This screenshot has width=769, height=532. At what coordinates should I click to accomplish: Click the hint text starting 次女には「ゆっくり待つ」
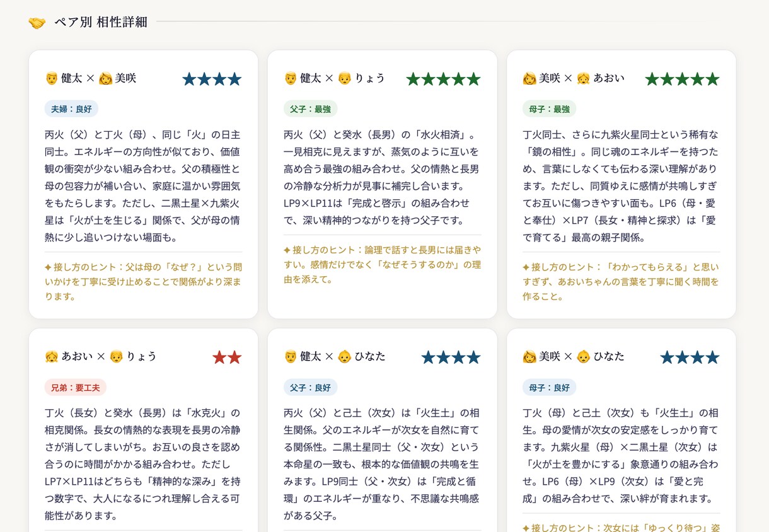(x=621, y=527)
